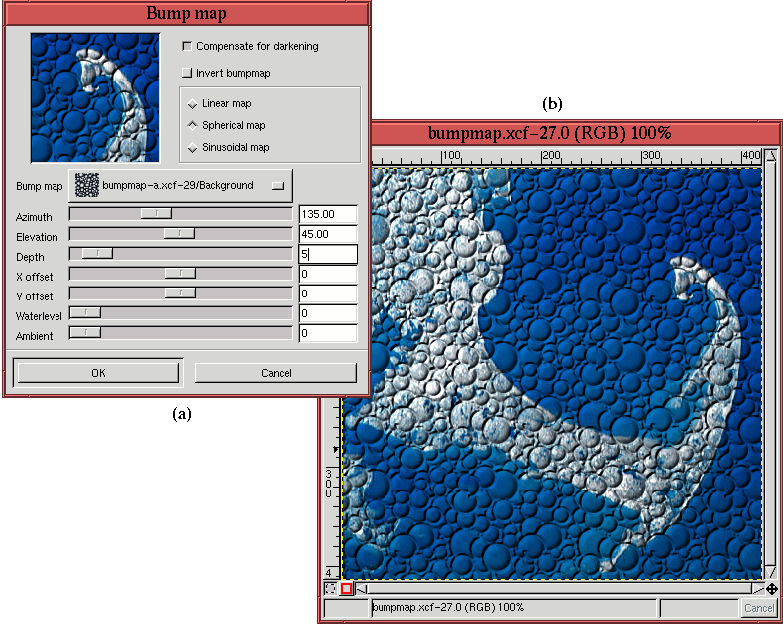Toggle the Invert bumpmap checkbox
Screen dimensions: 783x626
tap(187, 73)
